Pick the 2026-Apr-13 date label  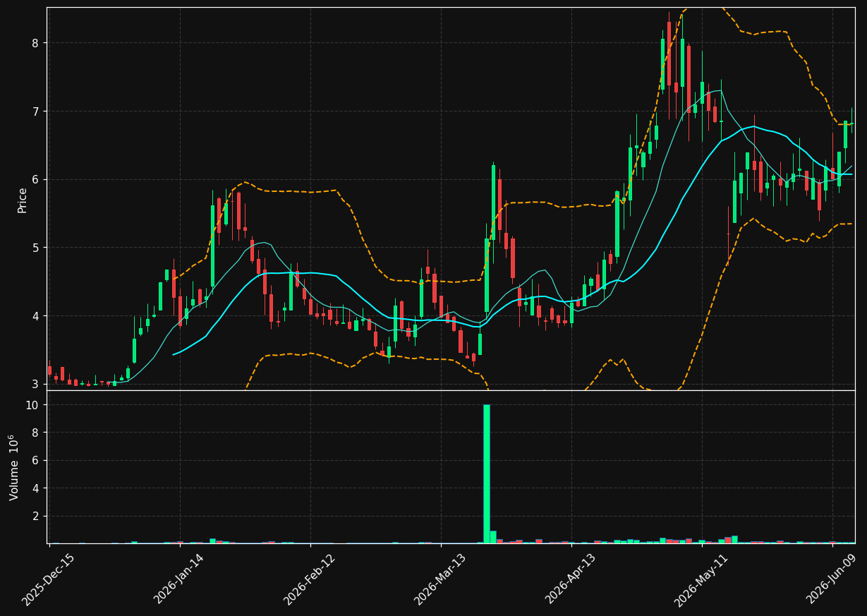(x=570, y=579)
